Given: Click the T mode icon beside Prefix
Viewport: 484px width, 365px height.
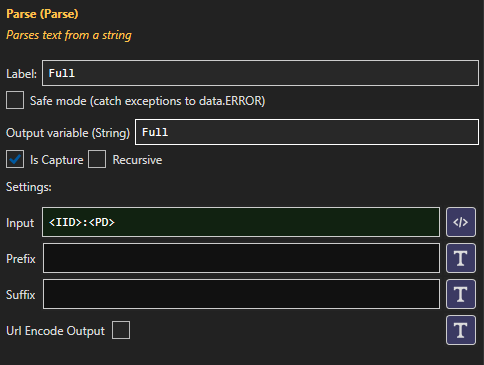Looking at the screenshot, I should tap(461, 258).
